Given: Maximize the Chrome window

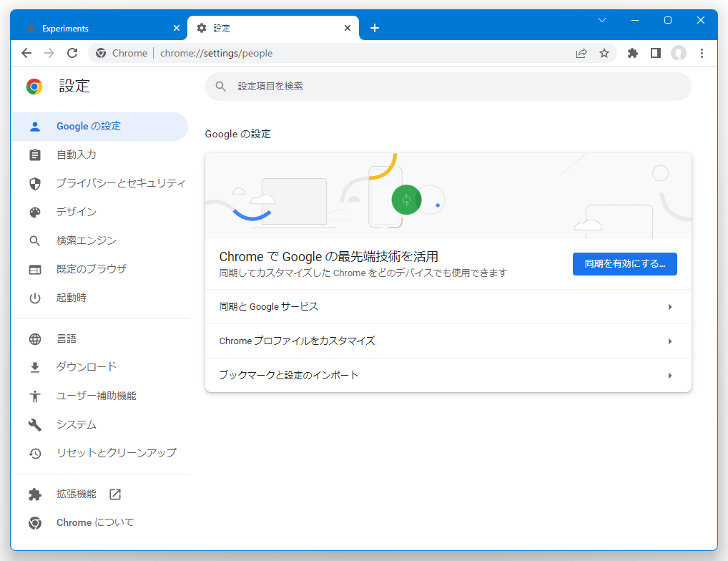Looking at the screenshot, I should click(x=668, y=20).
